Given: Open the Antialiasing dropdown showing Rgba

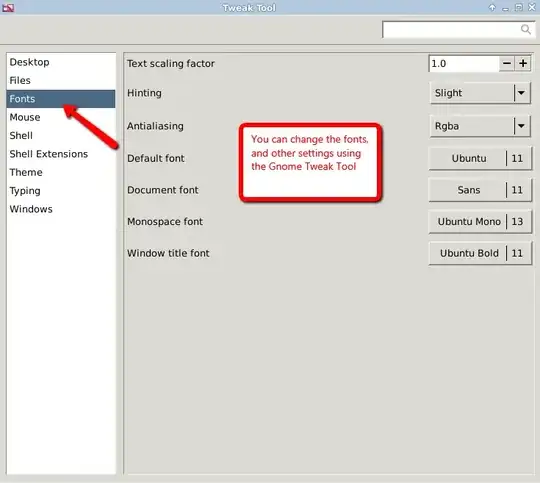Looking at the screenshot, I should click(x=480, y=126).
